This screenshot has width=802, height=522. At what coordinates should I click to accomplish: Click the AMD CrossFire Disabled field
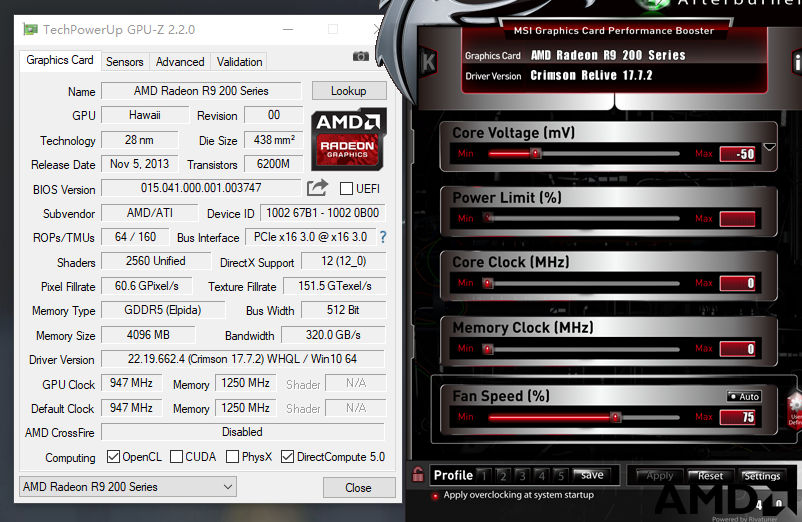point(242,432)
